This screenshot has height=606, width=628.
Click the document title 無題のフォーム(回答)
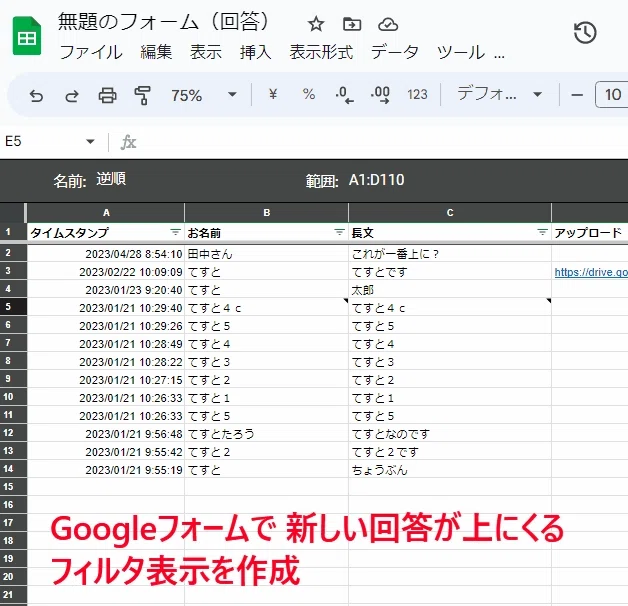[163, 22]
